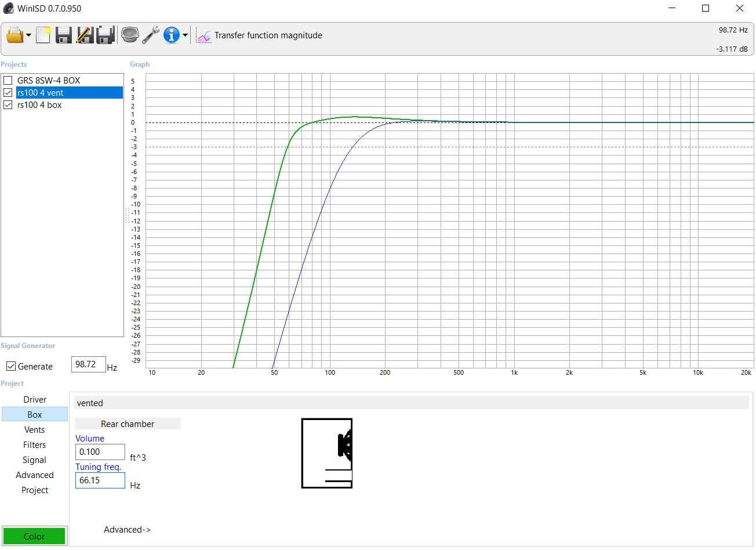
Task: Click the Hz unit beside generator field
Action: coord(112,368)
